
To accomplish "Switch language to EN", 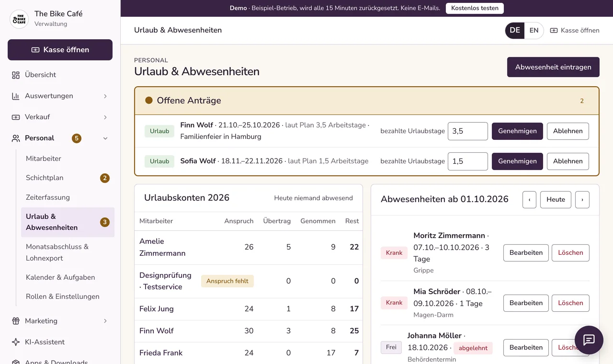I will pyautogui.click(x=534, y=30).
